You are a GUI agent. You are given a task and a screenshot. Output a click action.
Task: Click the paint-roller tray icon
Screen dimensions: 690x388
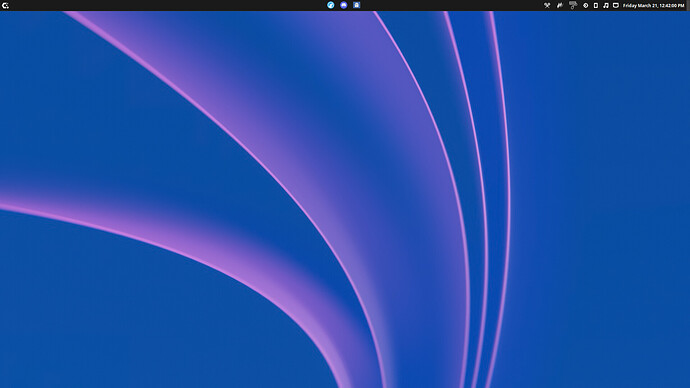(x=573, y=5)
